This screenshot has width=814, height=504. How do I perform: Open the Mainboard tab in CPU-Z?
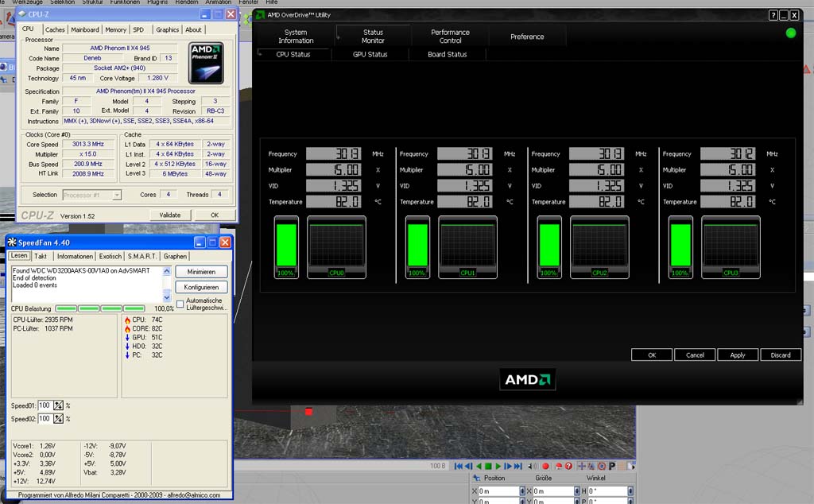pyautogui.click(x=84, y=29)
